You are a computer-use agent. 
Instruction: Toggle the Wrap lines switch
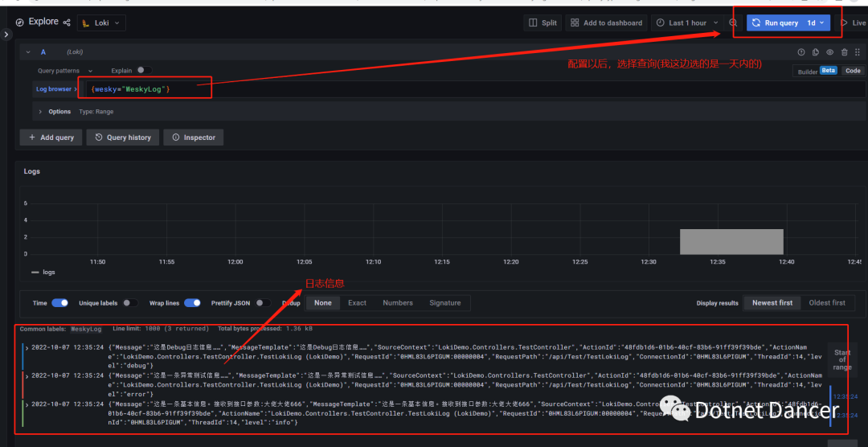[192, 303]
